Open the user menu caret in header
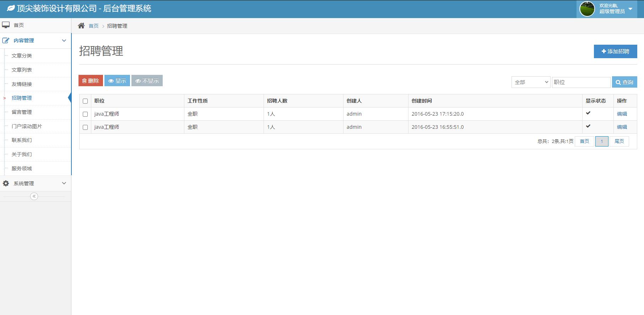 630,9
